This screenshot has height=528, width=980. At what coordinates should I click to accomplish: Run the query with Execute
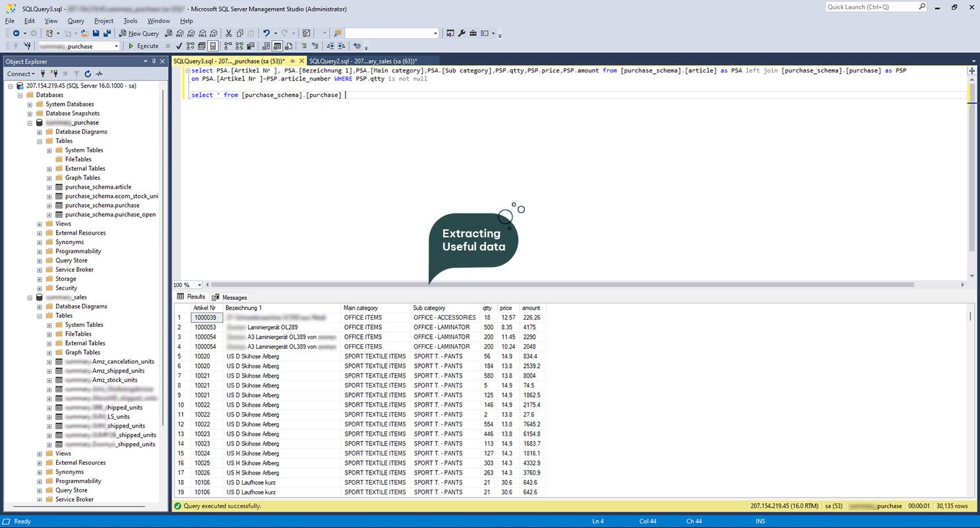tap(143, 46)
